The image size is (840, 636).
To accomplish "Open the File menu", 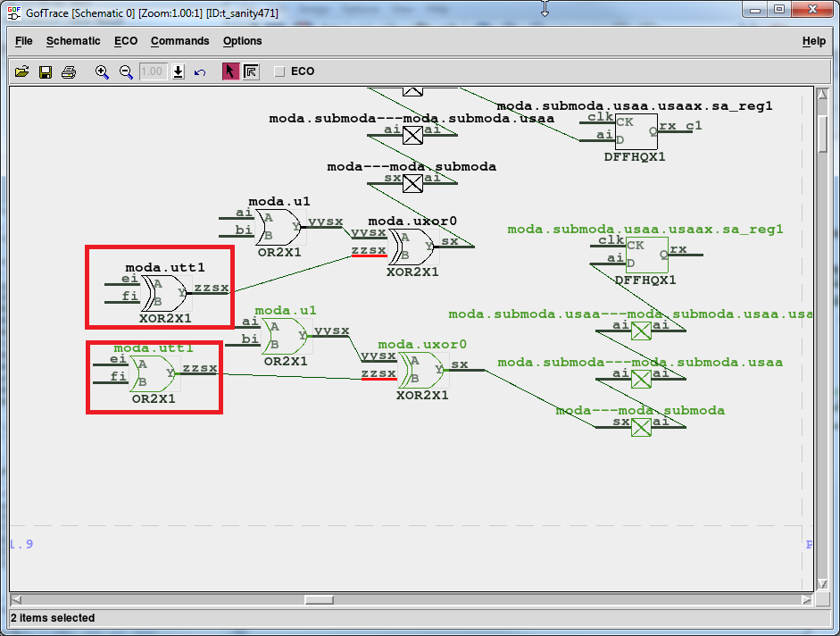I will point(24,41).
